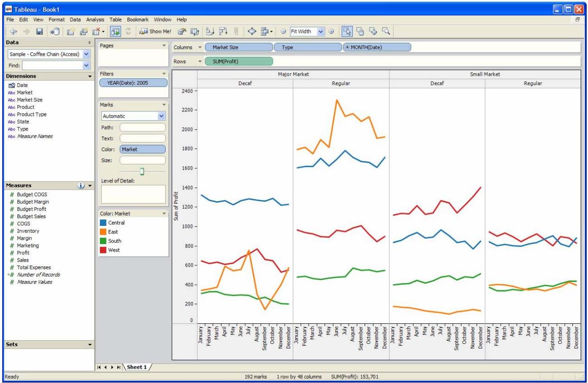588x383 pixels.
Task: Expand the MONTH(Date) pill plus sign
Action: (347, 47)
